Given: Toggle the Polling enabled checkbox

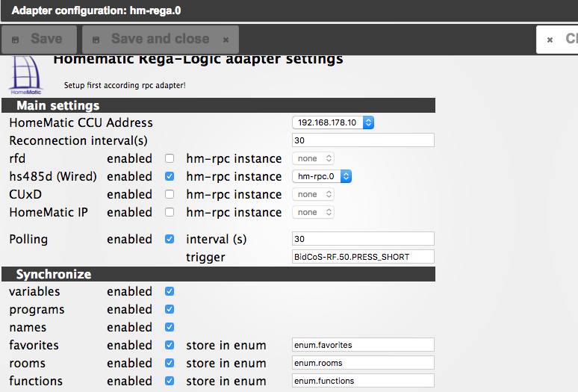Looking at the screenshot, I should coord(170,239).
